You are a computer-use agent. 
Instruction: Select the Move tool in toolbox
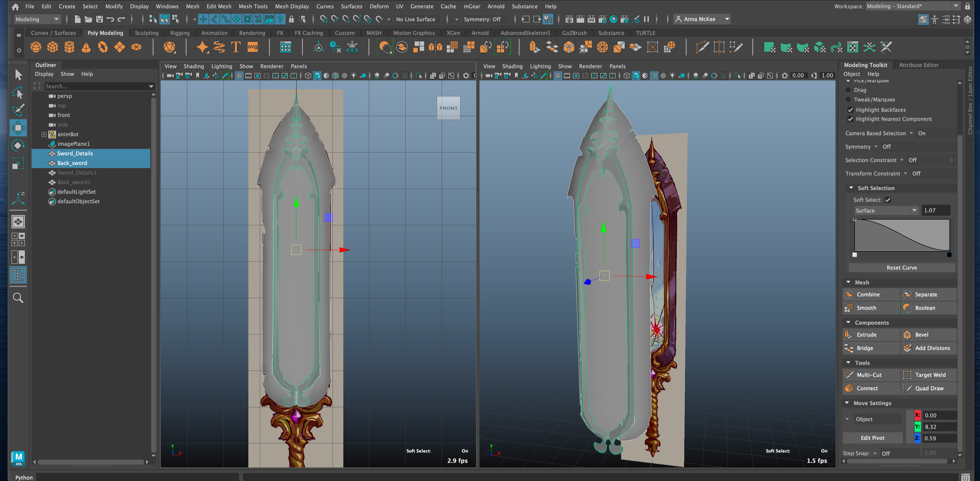[18, 128]
